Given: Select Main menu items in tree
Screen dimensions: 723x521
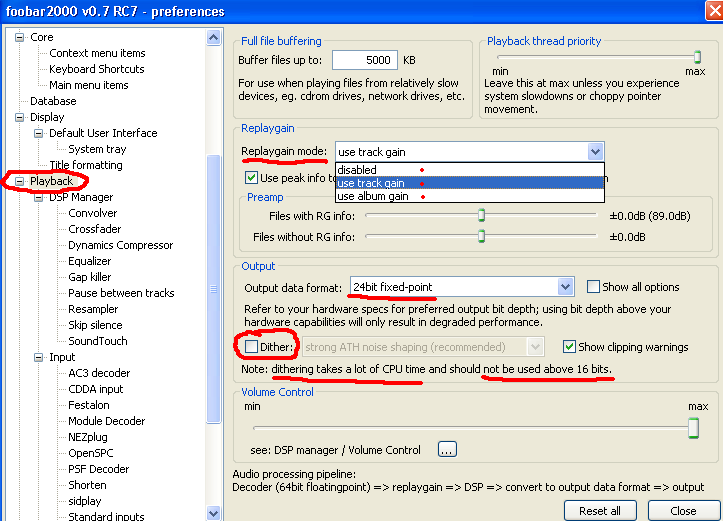Looking at the screenshot, I should [89, 85].
